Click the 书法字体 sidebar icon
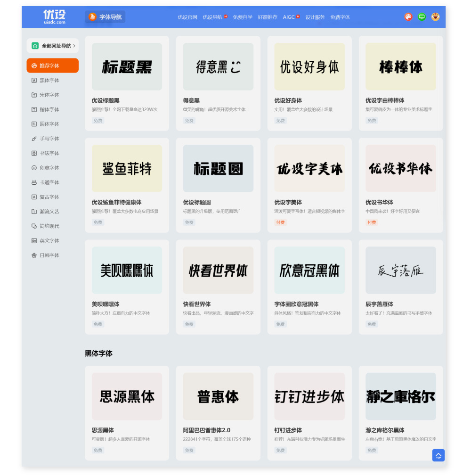Image resolution: width=471 pixels, height=476 pixels. tap(34, 153)
